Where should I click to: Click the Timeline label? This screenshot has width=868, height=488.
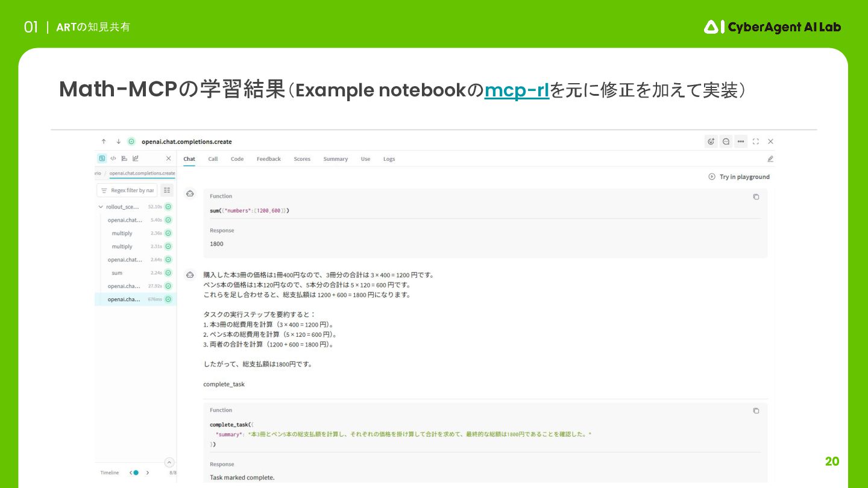[110, 473]
